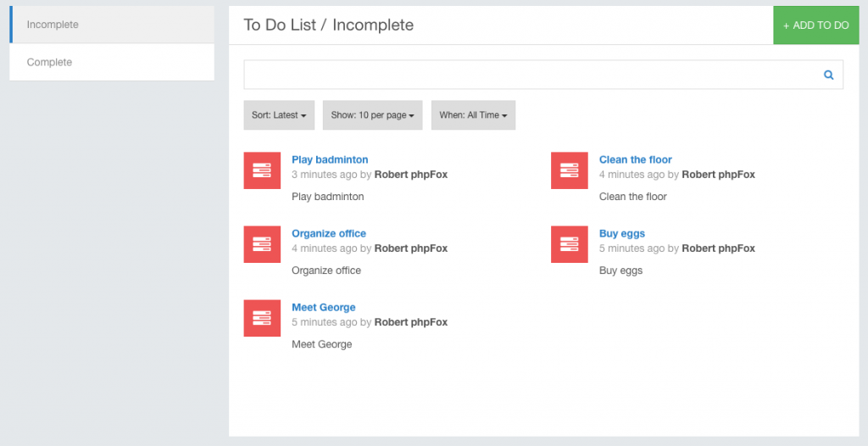Open the Meet George task title link

[x=323, y=307]
